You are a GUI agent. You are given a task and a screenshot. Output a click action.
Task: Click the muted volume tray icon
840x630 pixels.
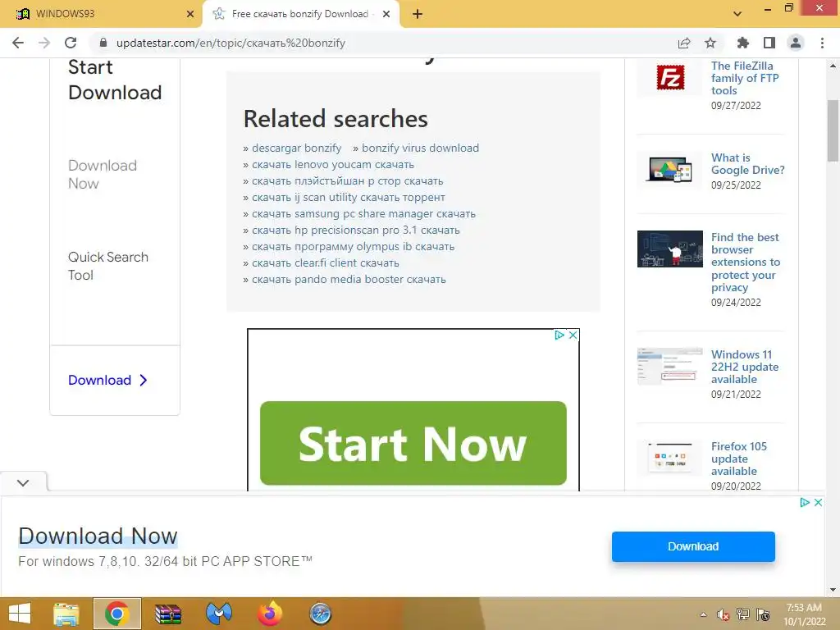click(x=724, y=614)
